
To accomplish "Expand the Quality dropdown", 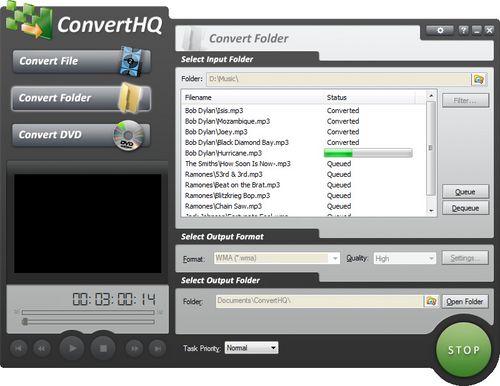I will pyautogui.click(x=431, y=258).
